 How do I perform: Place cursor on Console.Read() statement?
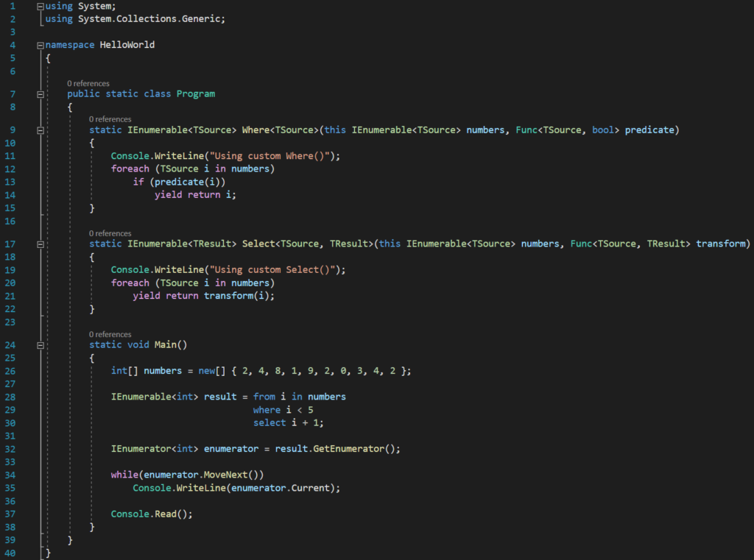coord(151,514)
